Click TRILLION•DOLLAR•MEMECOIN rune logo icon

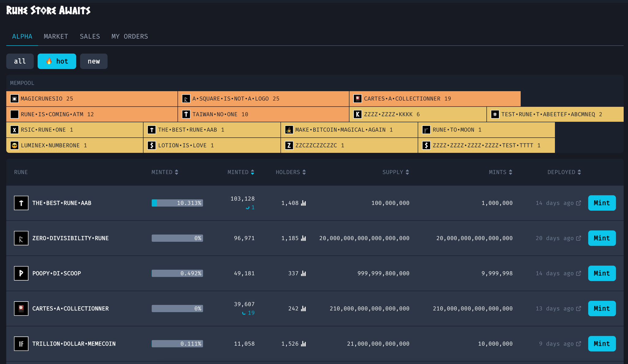[x=21, y=344]
